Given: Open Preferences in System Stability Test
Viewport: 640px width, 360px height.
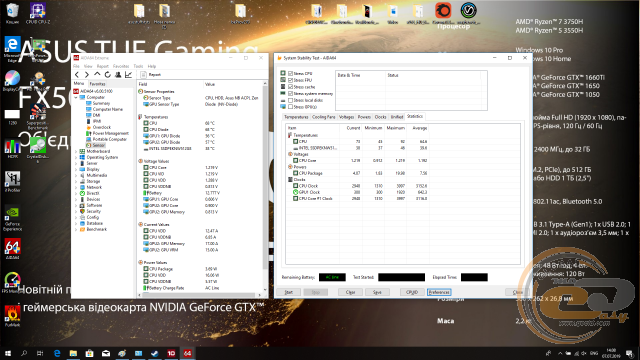Looking at the screenshot, I should pyautogui.click(x=439, y=292).
